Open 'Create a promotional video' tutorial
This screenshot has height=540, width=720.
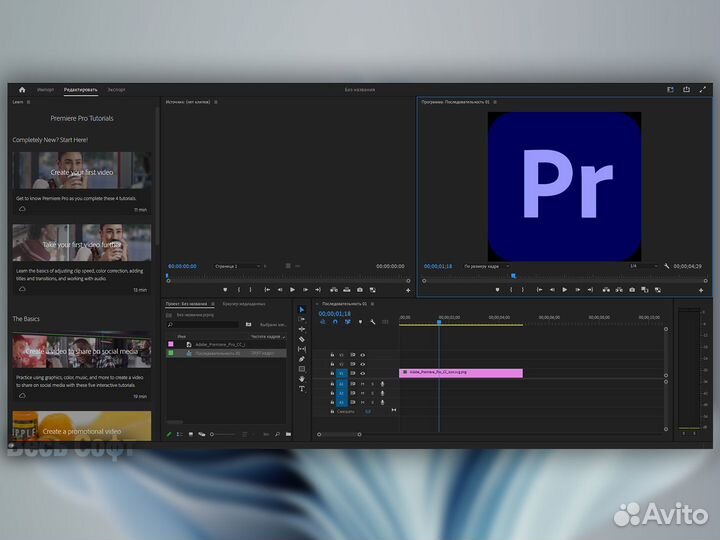click(82, 426)
